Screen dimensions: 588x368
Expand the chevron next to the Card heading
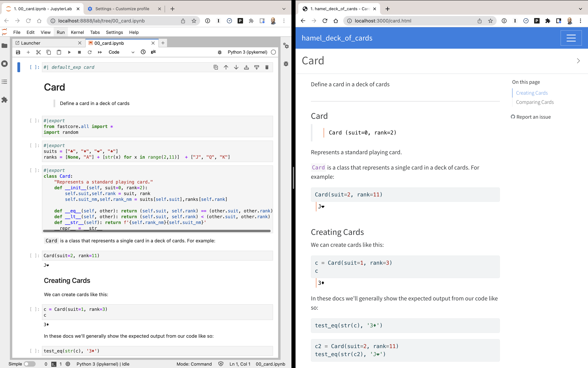pyautogui.click(x=578, y=61)
